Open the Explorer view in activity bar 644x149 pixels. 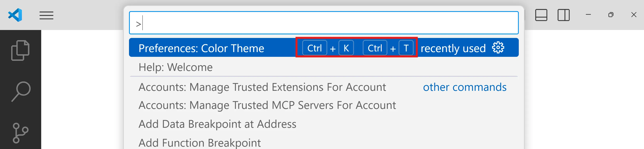click(x=20, y=50)
